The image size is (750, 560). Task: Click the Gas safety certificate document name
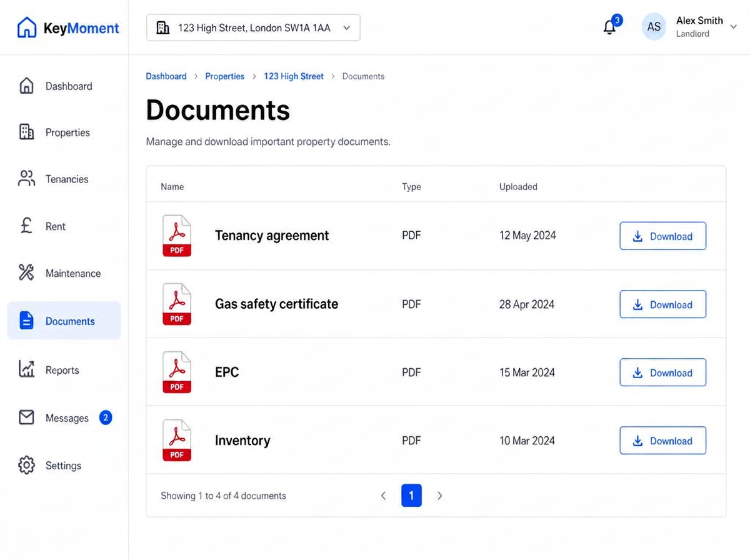pos(276,304)
